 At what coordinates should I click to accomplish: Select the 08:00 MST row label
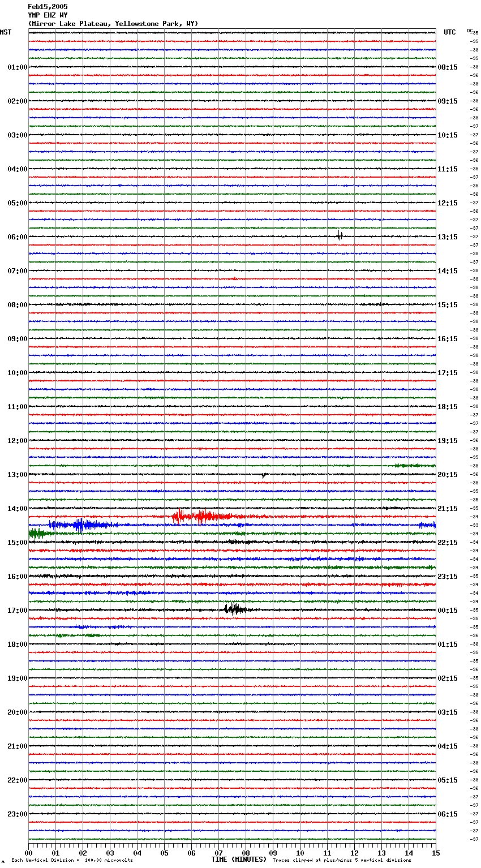pyautogui.click(x=18, y=305)
